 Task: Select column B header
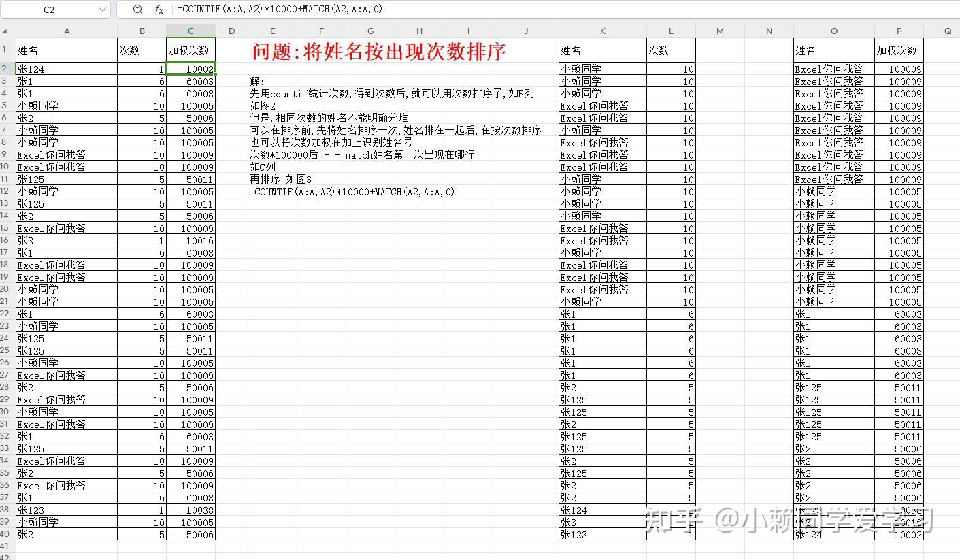pos(142,31)
